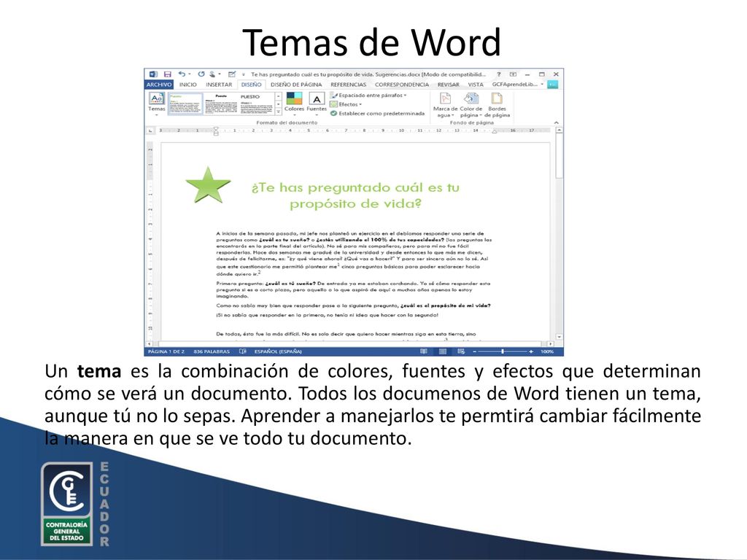Switch to the REVISAR tab
This screenshot has height=560, width=747.
[x=449, y=85]
